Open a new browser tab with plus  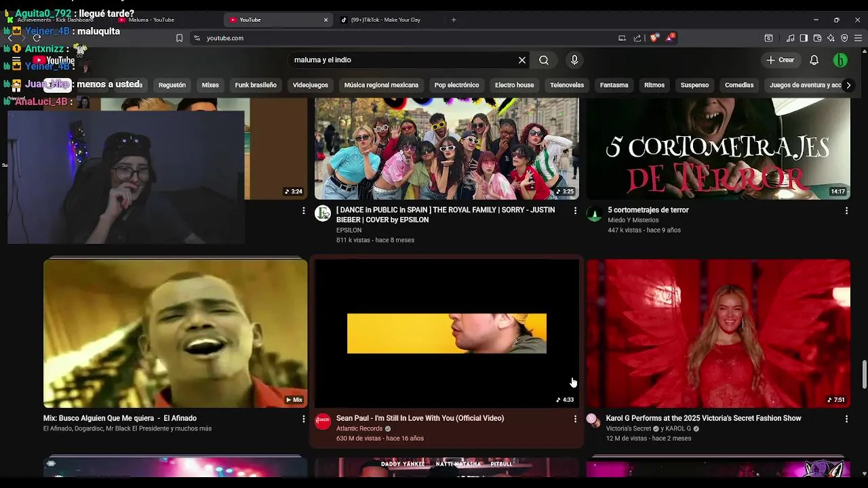(x=454, y=20)
